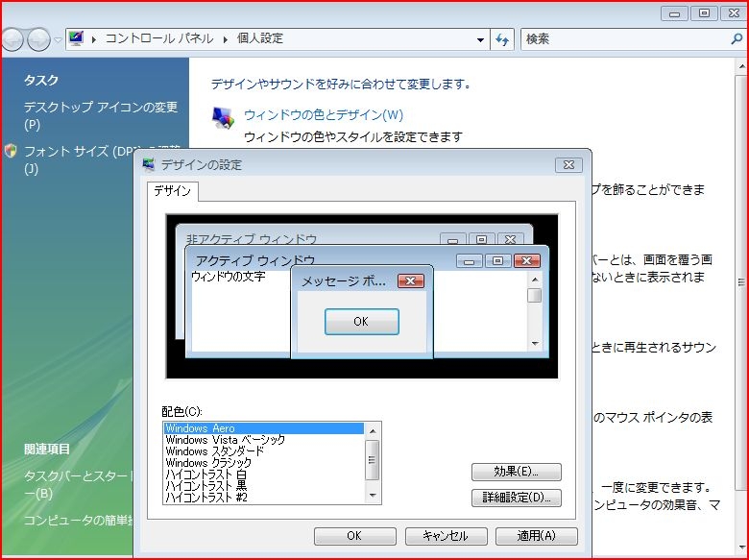Viewport: 749px width, 560px height.
Task: Click the forward navigation arrow
Action: [38, 39]
